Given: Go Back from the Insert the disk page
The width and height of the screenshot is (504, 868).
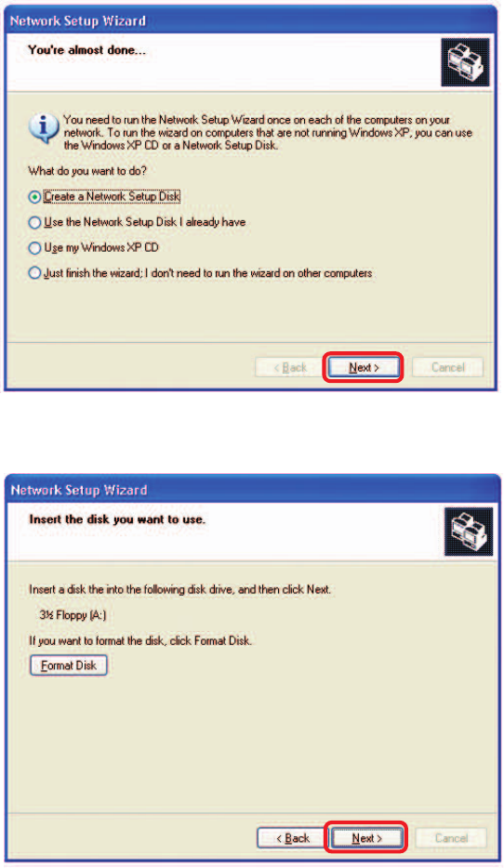Looking at the screenshot, I should (x=292, y=838).
